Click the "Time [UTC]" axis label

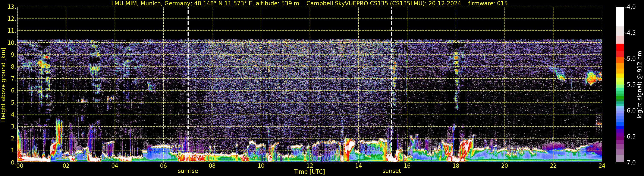pyautogui.click(x=310, y=172)
